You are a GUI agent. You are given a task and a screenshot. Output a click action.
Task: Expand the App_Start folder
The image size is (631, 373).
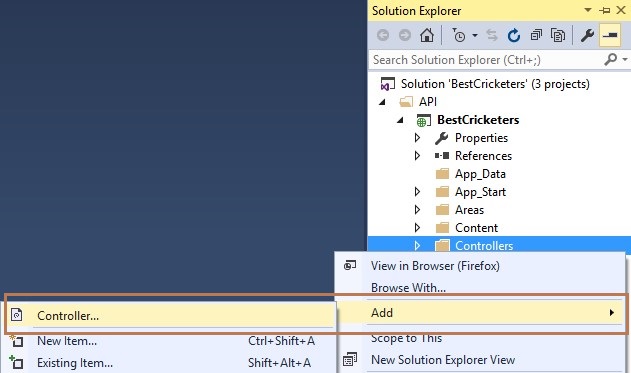[417, 192]
